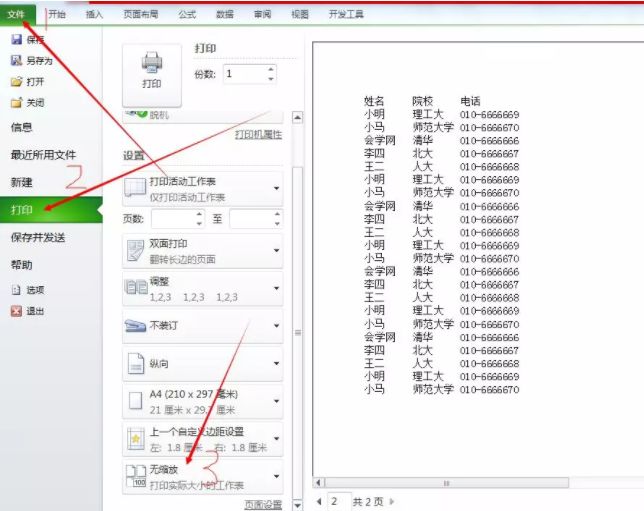Click the 保存 floppy disk icon
Image resolution: width=644 pixels, height=511 pixels.
pyautogui.click(x=16, y=39)
